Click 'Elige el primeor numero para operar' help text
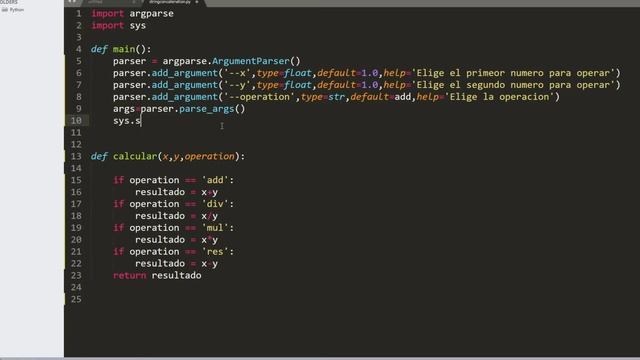The width and height of the screenshot is (640, 360). coord(513,73)
